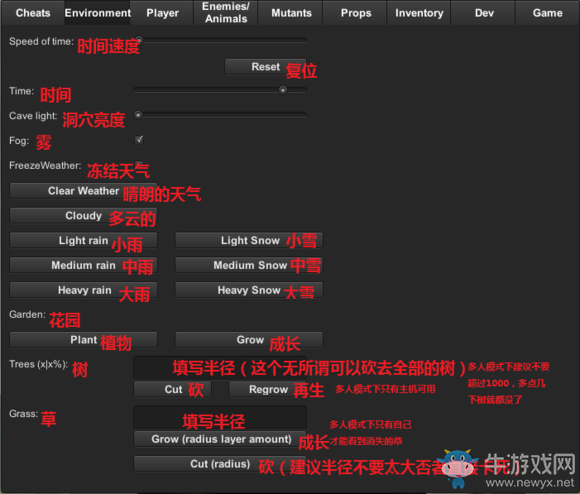Choose the Cloudy weather button
580x494 pixels.
click(x=83, y=216)
